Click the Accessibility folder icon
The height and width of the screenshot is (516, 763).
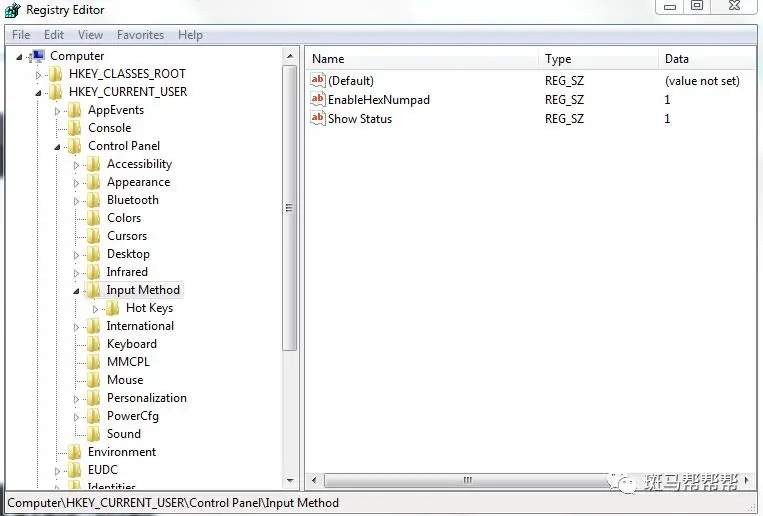[x=94, y=164]
